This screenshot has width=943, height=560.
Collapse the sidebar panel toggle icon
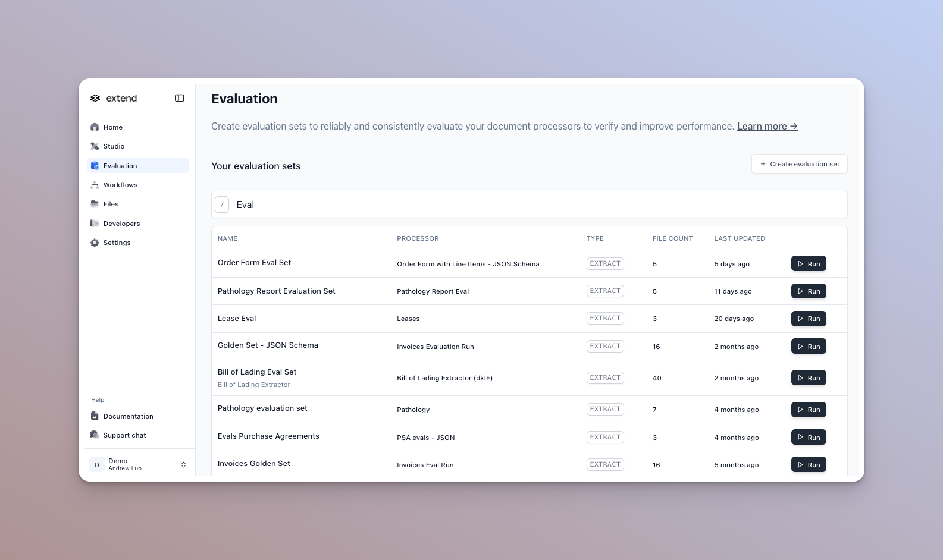179,98
